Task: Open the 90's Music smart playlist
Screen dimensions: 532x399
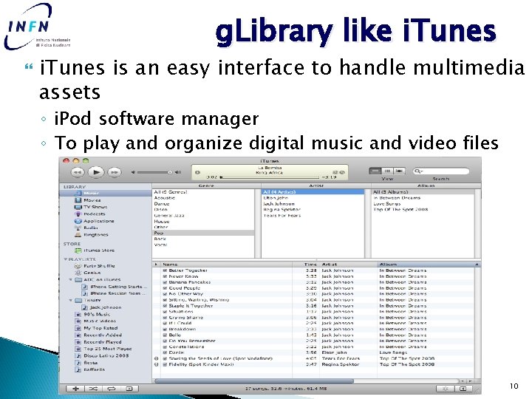Action: [105, 315]
